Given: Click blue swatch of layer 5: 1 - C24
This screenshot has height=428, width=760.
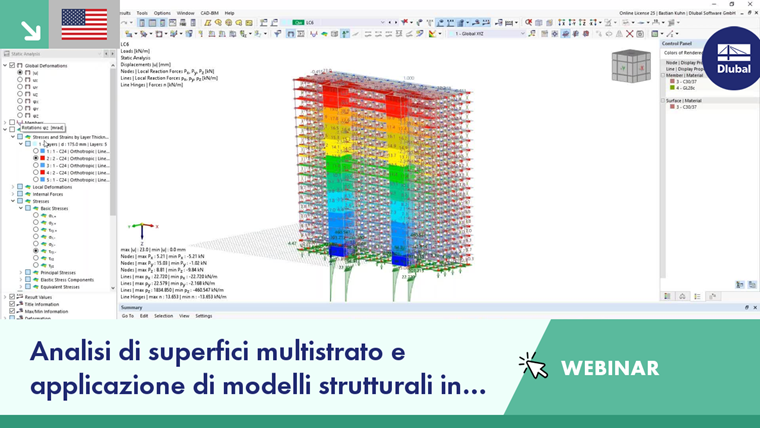Looking at the screenshot, I should (x=43, y=180).
